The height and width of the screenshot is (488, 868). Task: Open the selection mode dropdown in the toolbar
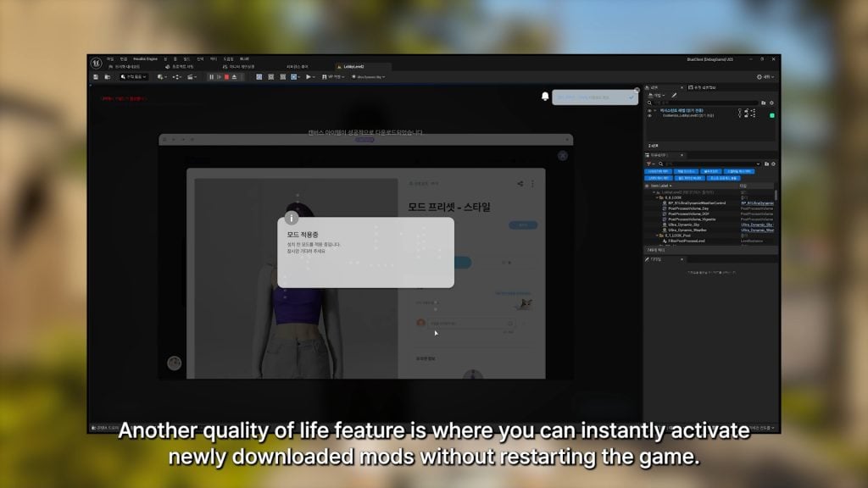click(134, 77)
